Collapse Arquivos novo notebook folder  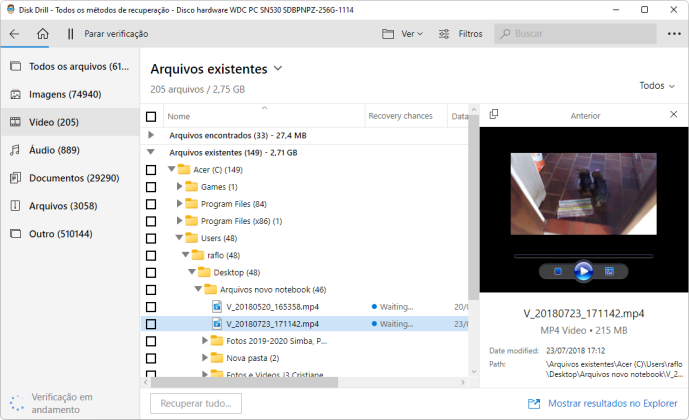[x=199, y=289]
